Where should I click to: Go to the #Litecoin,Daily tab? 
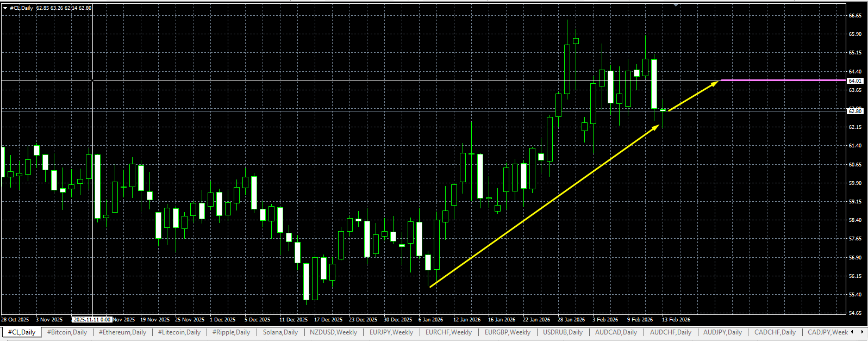pyautogui.click(x=179, y=332)
